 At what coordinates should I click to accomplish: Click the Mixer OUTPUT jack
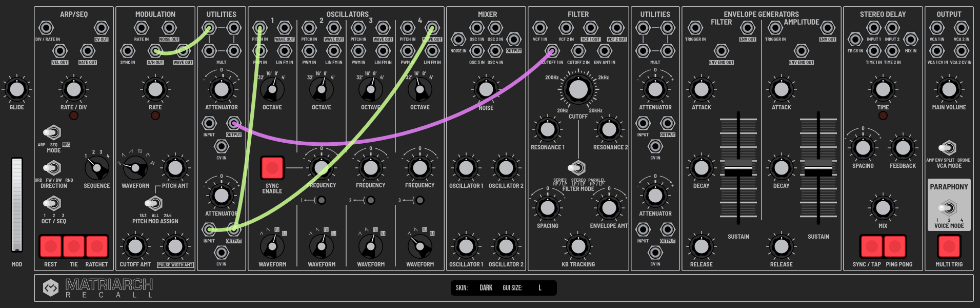pos(513,40)
